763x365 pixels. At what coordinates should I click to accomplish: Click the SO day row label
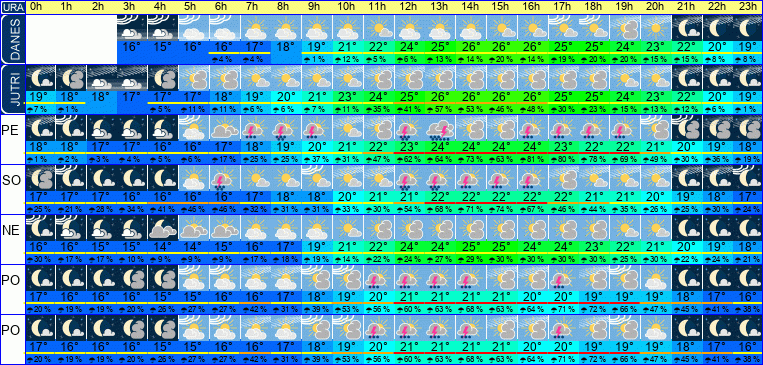click(x=11, y=181)
